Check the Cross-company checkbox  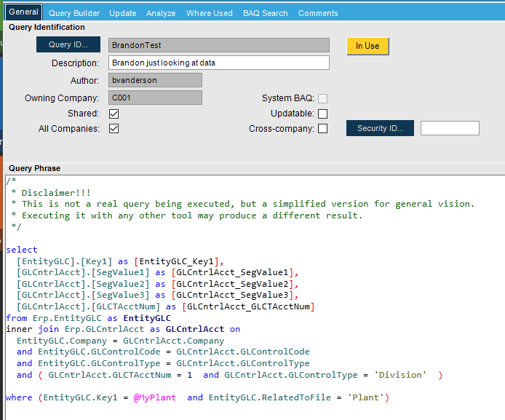pyautogui.click(x=323, y=129)
